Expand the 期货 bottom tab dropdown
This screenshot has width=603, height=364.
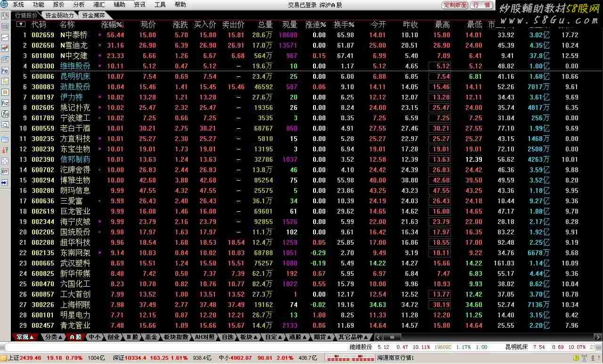[323, 337]
